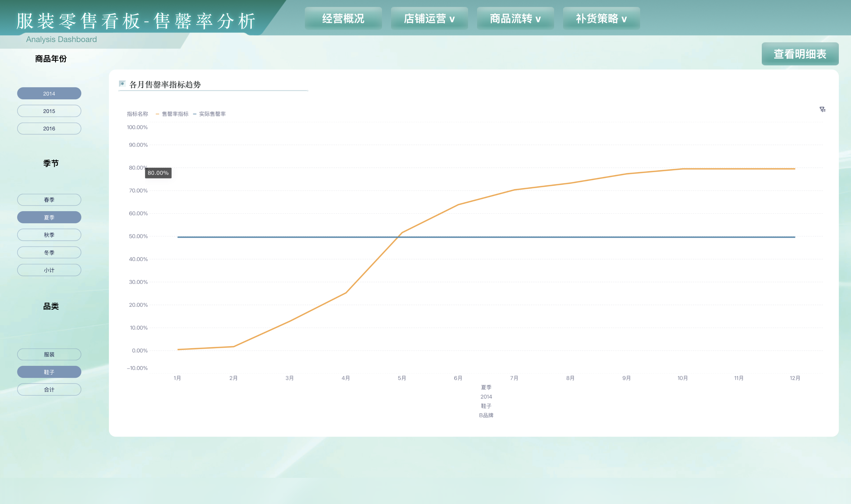This screenshot has height=504, width=851.
Task: Select the 秋季 season filter
Action: click(x=49, y=235)
